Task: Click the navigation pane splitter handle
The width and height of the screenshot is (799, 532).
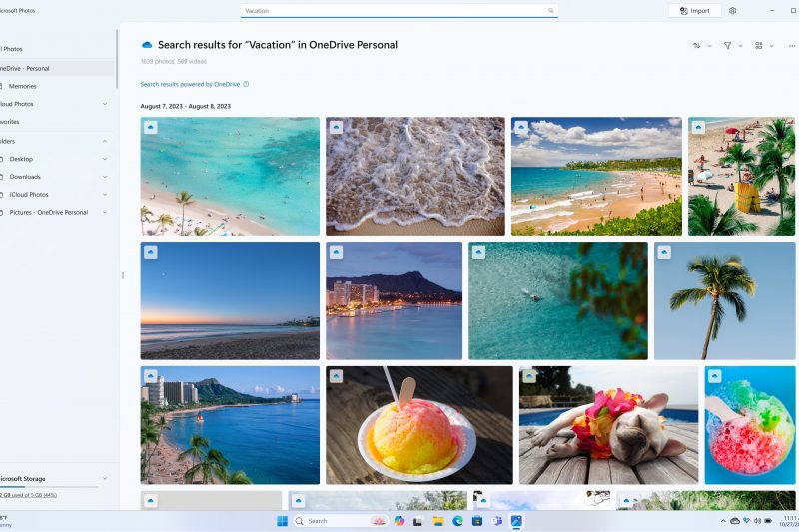Action: 122,275
